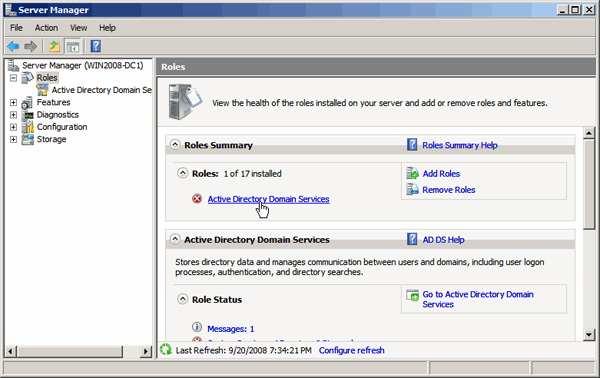Follow Go to Active Directory Domain Services link

tap(478, 299)
